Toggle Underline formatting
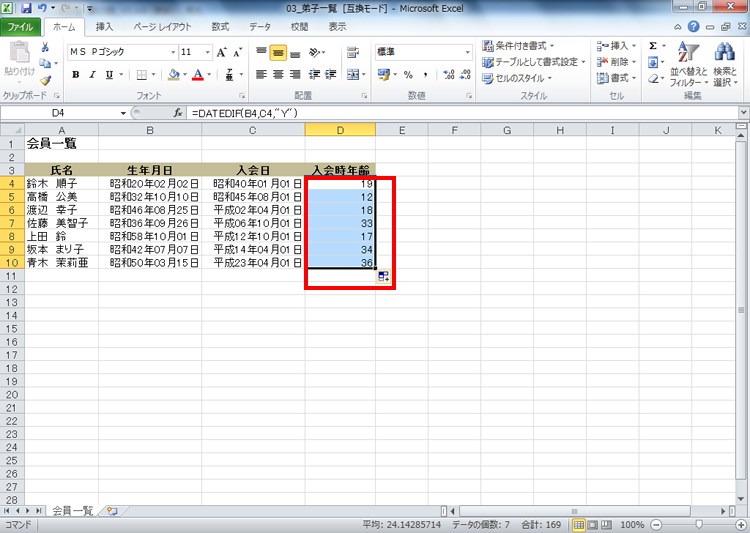This screenshot has height=533, width=750. point(110,75)
